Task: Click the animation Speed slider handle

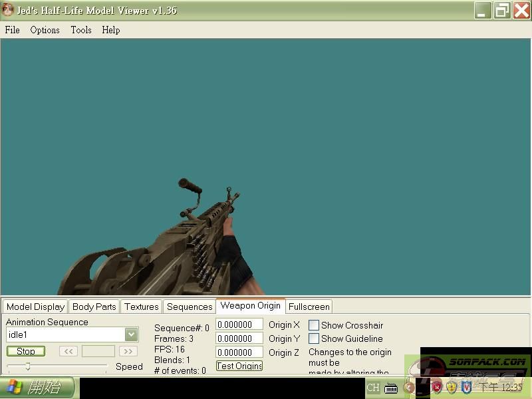Action: [x=28, y=366]
